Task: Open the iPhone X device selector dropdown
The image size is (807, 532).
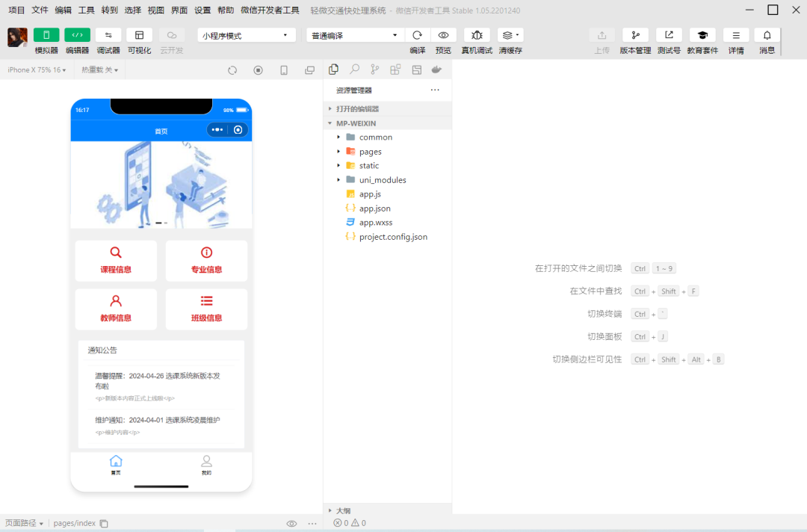Action: click(x=36, y=69)
